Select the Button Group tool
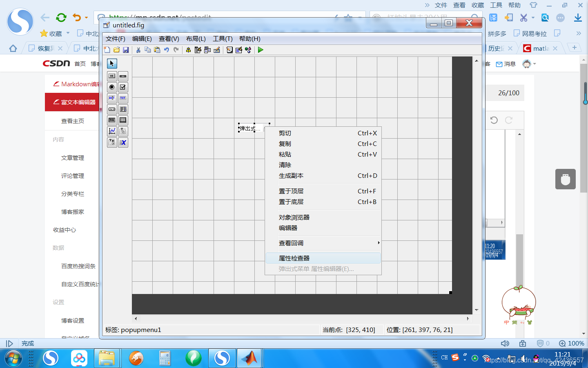The width and height of the screenshot is (588, 368). (x=111, y=142)
